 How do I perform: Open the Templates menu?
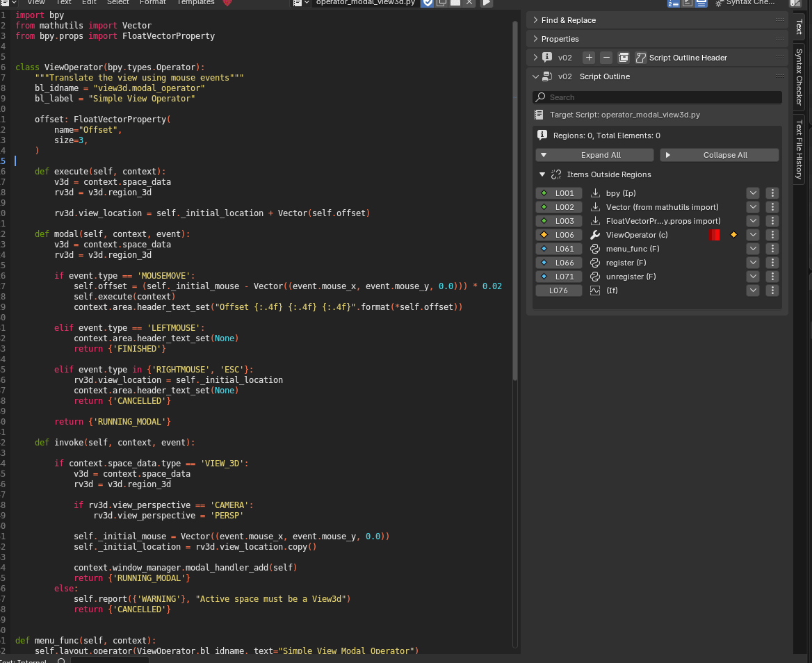point(196,3)
